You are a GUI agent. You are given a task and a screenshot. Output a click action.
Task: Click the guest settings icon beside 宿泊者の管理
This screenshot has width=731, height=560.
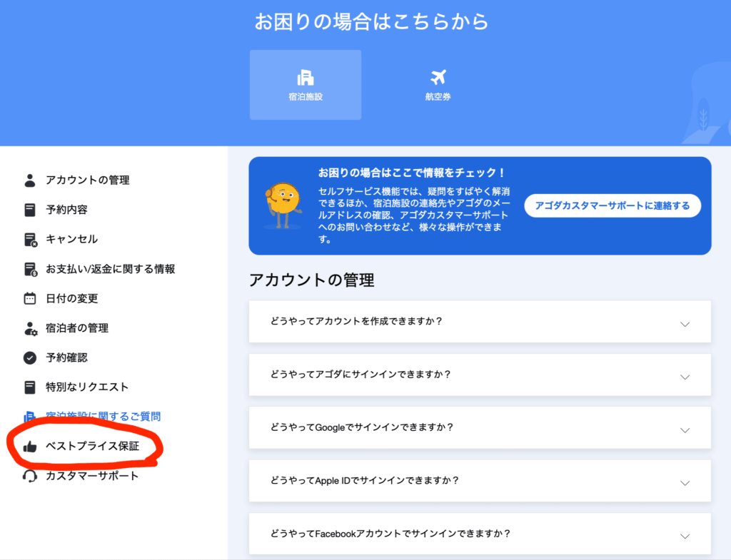tap(30, 328)
